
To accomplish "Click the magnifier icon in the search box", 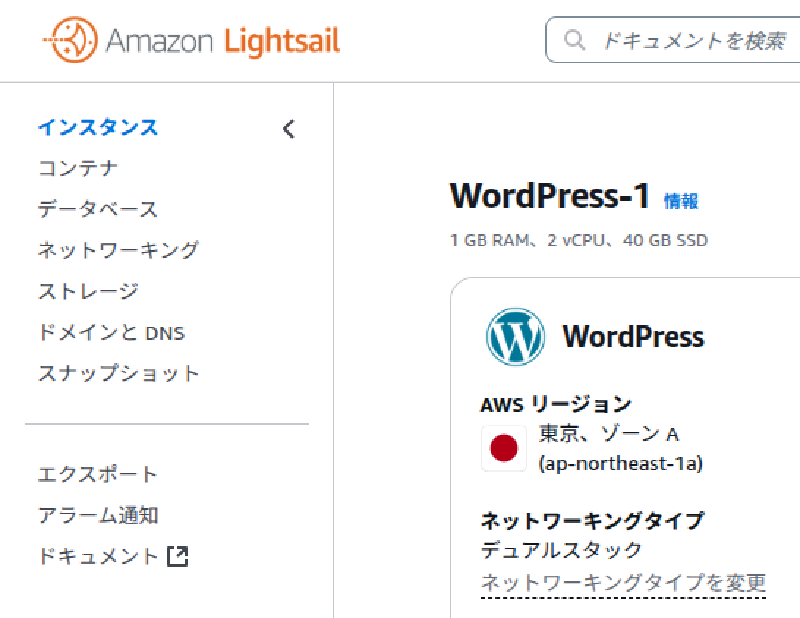I will tap(574, 40).
